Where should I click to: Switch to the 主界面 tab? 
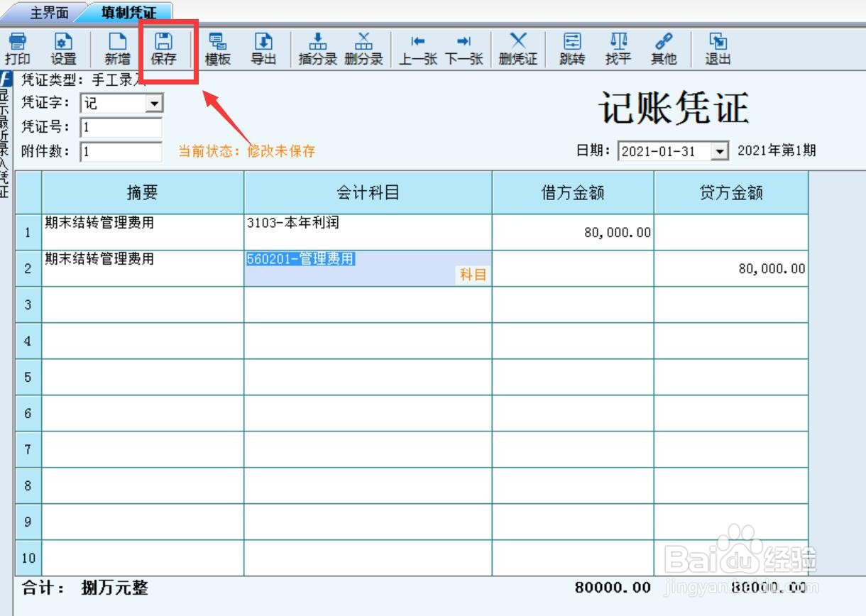click(48, 13)
